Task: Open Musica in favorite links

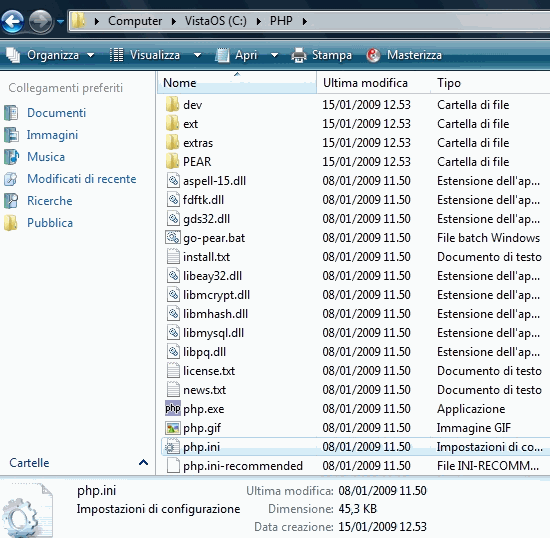Action: [46, 157]
